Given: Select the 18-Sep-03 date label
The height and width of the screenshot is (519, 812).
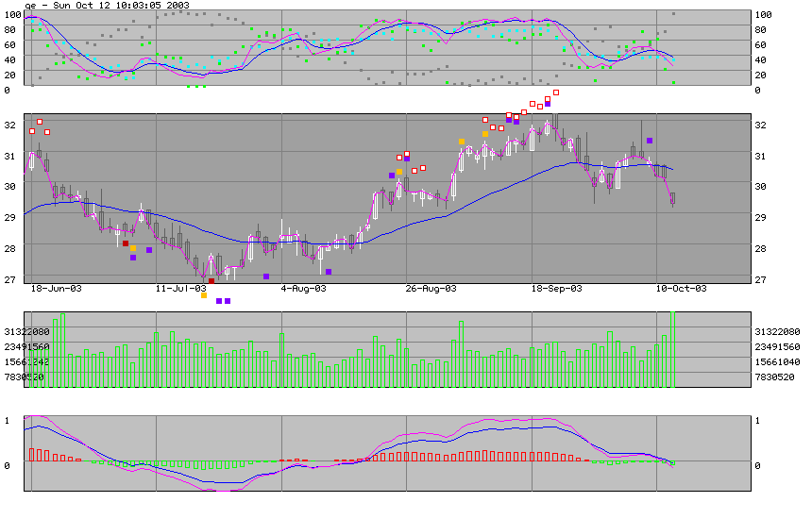Looking at the screenshot, I should (556, 288).
